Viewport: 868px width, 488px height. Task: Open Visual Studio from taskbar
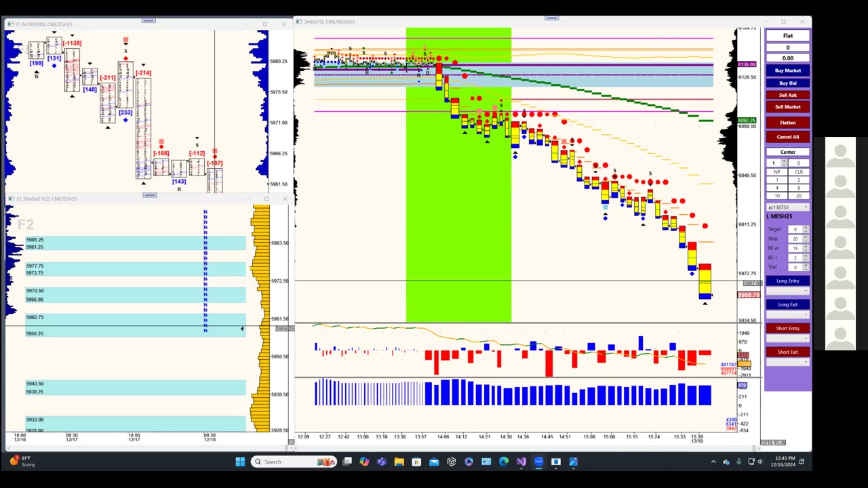coord(521,462)
